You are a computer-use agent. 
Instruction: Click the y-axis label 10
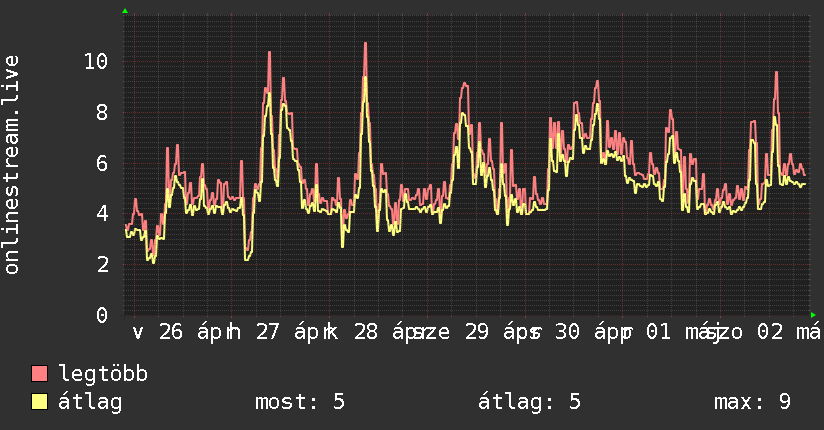pos(96,62)
